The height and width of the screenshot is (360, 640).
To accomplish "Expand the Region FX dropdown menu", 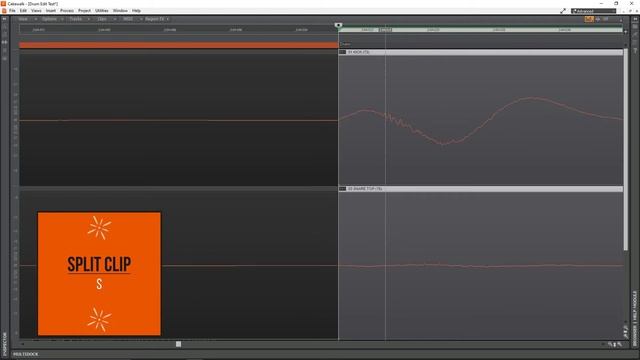I will point(157,19).
